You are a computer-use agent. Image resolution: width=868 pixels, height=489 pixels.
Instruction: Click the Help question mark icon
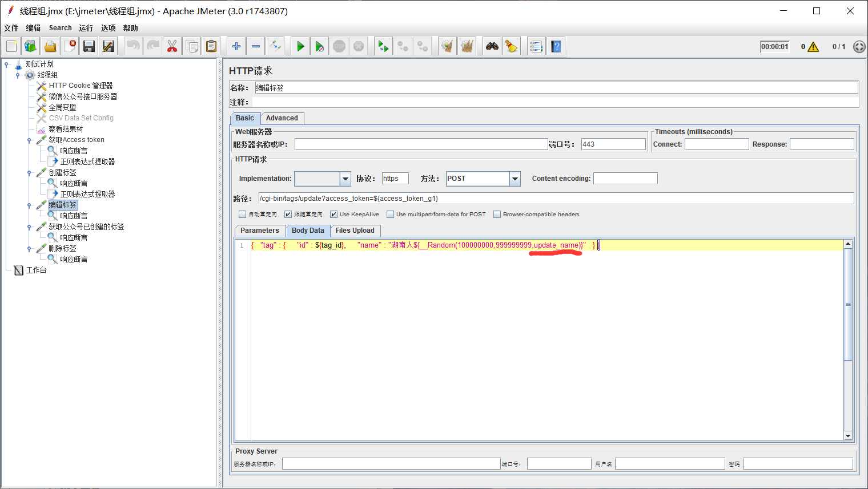click(x=556, y=46)
